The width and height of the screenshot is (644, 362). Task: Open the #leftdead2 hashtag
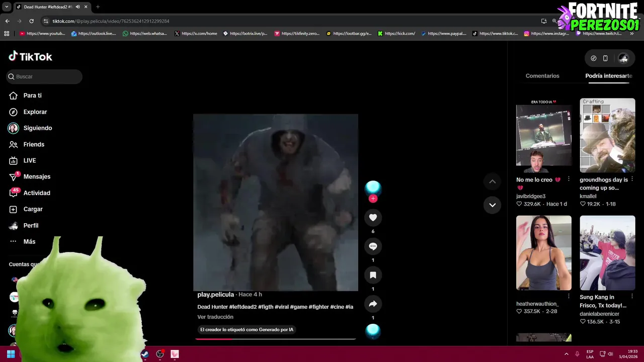[243, 307]
